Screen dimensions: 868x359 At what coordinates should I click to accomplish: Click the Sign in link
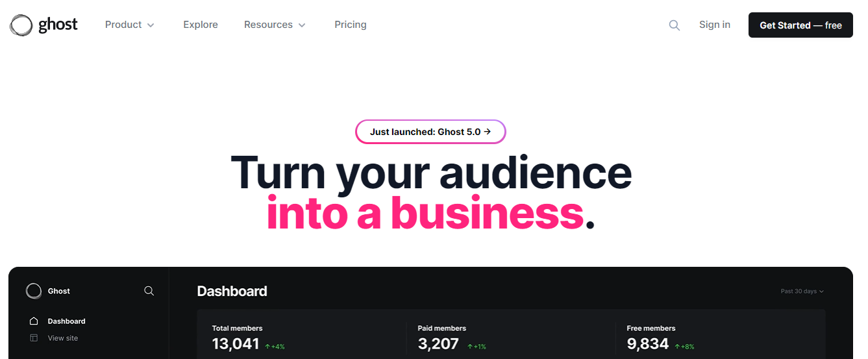point(715,25)
